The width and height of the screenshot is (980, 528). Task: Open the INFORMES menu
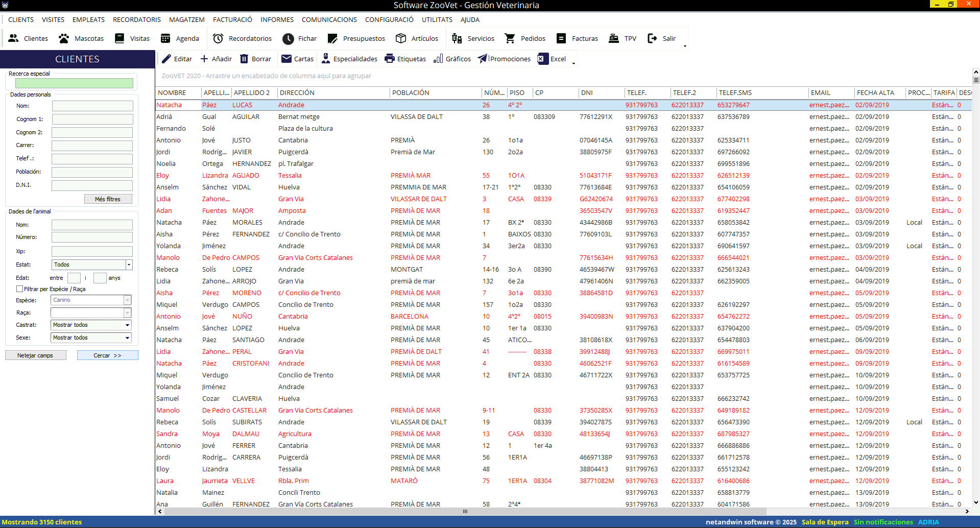tap(277, 19)
